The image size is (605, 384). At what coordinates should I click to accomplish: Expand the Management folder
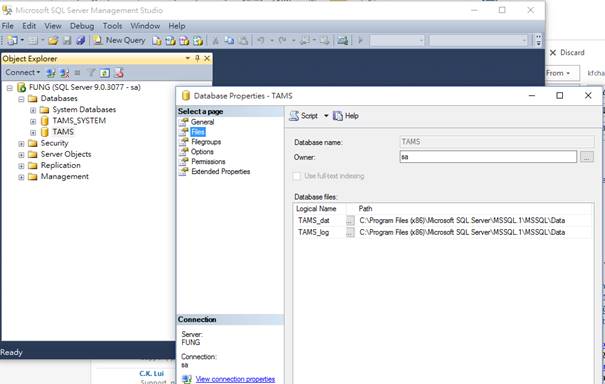[x=21, y=178]
